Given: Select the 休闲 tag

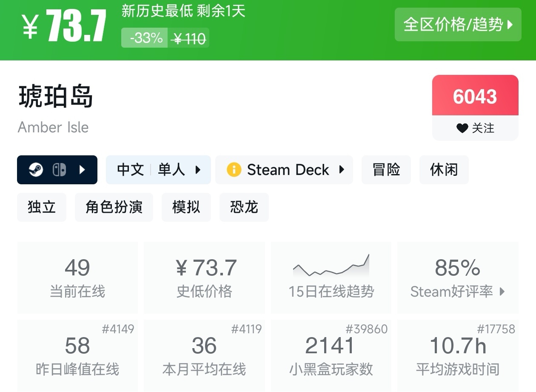Looking at the screenshot, I should (x=444, y=170).
